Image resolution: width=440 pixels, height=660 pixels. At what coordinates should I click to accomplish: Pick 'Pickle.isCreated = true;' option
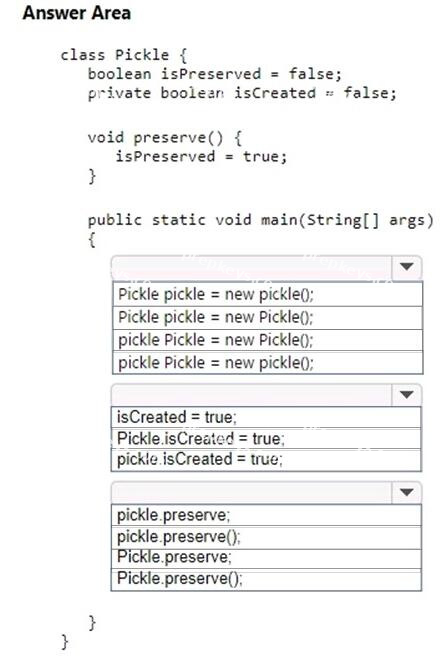[266, 439]
